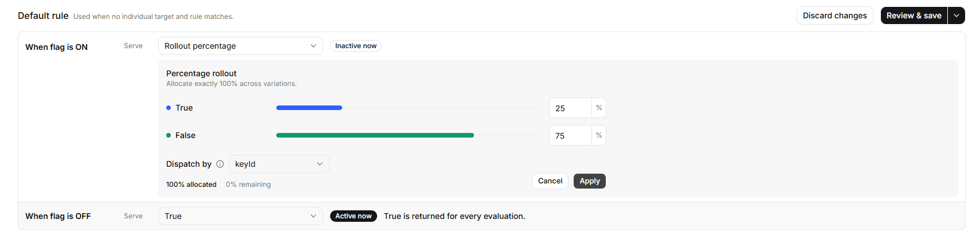Open the Rollout percentage serve dropdown

click(241, 46)
